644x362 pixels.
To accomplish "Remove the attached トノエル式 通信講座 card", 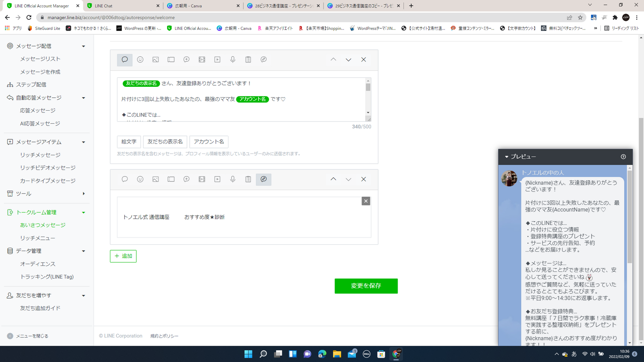I will [366, 201].
